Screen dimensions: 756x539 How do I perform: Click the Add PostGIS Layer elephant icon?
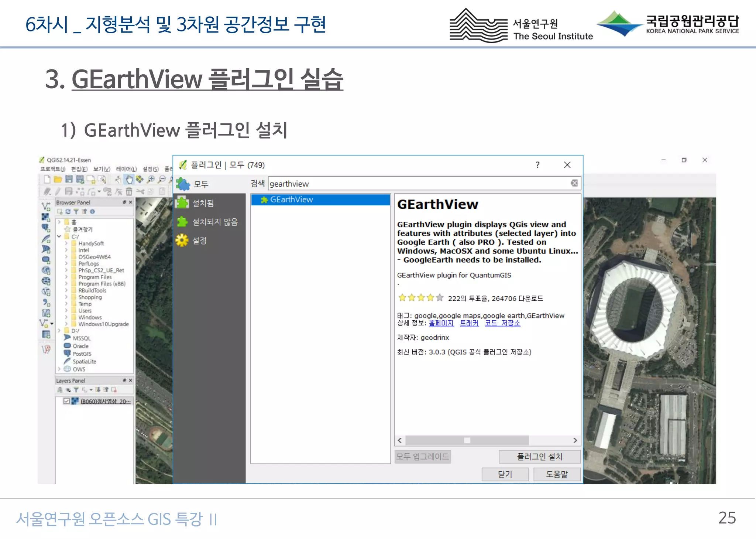[x=46, y=228]
